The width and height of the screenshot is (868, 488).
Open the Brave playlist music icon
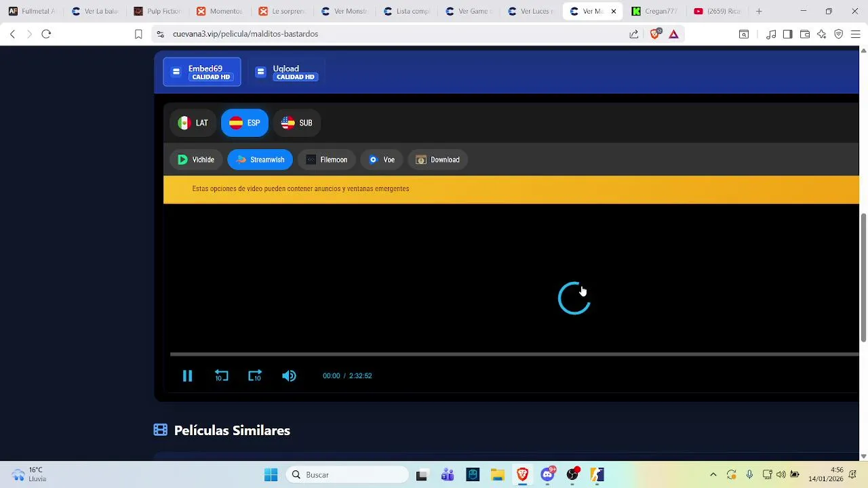tap(771, 34)
